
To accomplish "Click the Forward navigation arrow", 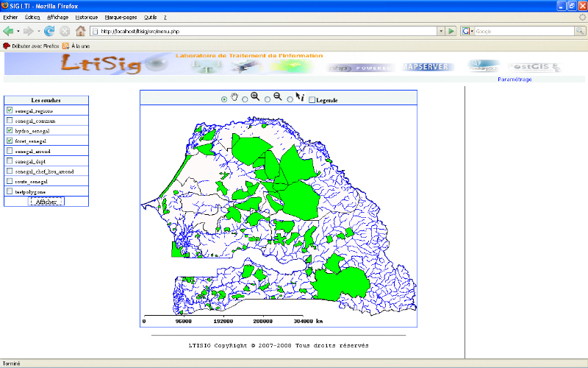I will (28, 31).
